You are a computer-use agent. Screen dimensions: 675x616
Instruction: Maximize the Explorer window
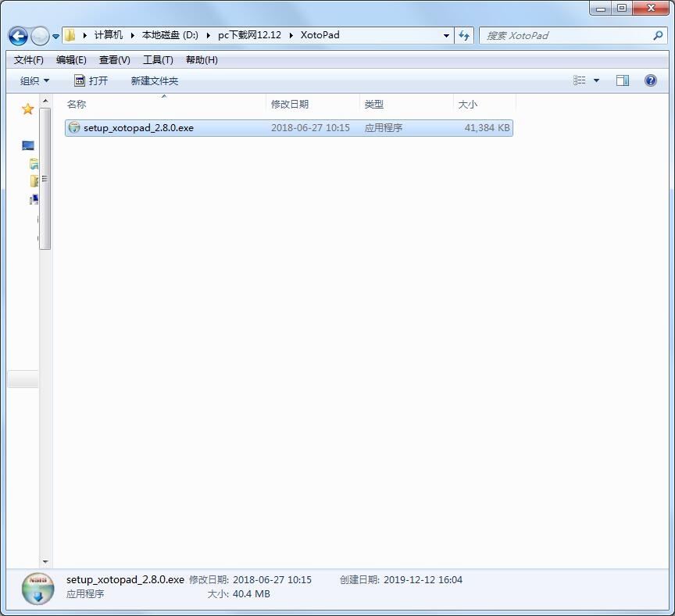click(622, 8)
